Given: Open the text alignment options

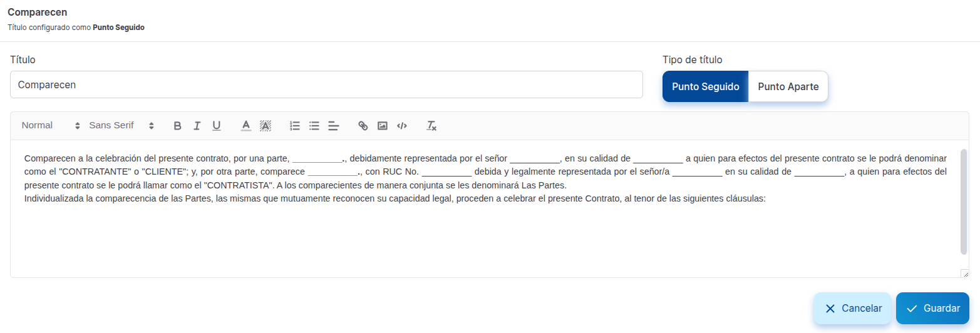Looking at the screenshot, I should click(334, 126).
